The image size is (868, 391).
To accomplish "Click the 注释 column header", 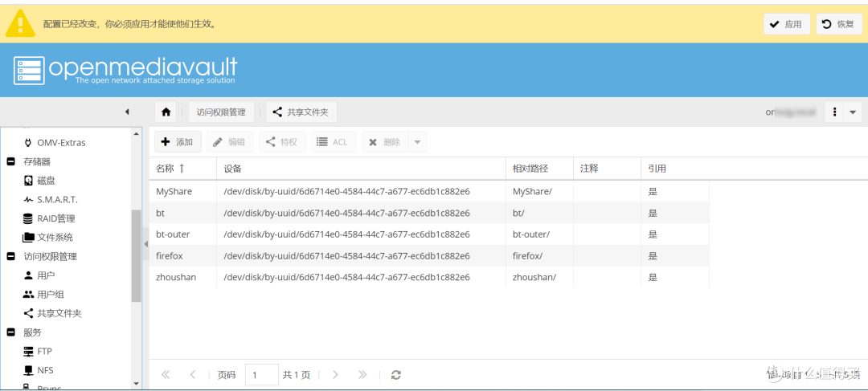I will point(607,169).
